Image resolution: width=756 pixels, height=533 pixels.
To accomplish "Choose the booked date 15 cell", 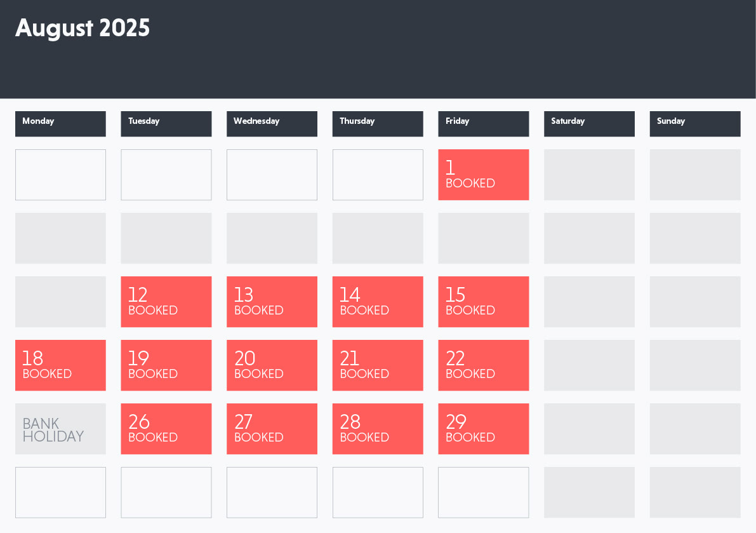I will pos(483,302).
